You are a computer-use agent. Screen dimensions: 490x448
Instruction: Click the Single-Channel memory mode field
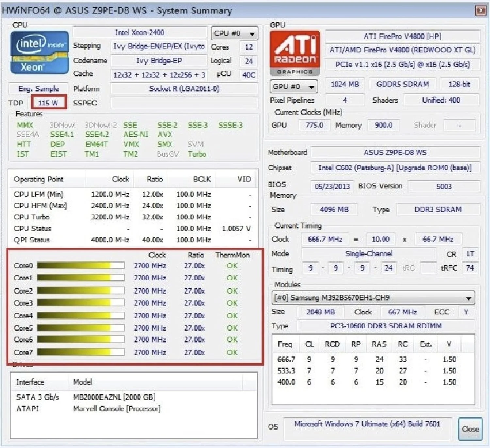[369, 254]
